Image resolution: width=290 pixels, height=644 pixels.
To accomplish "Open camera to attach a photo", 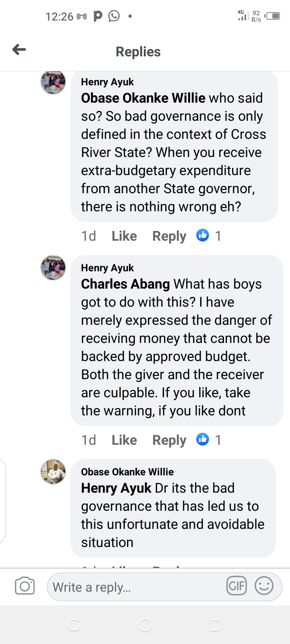I will pyautogui.click(x=25, y=586).
